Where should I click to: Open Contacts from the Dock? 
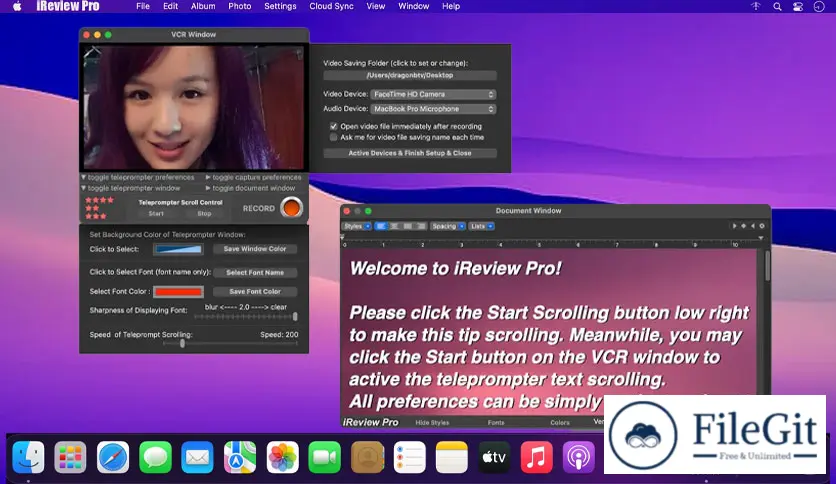[x=367, y=457]
